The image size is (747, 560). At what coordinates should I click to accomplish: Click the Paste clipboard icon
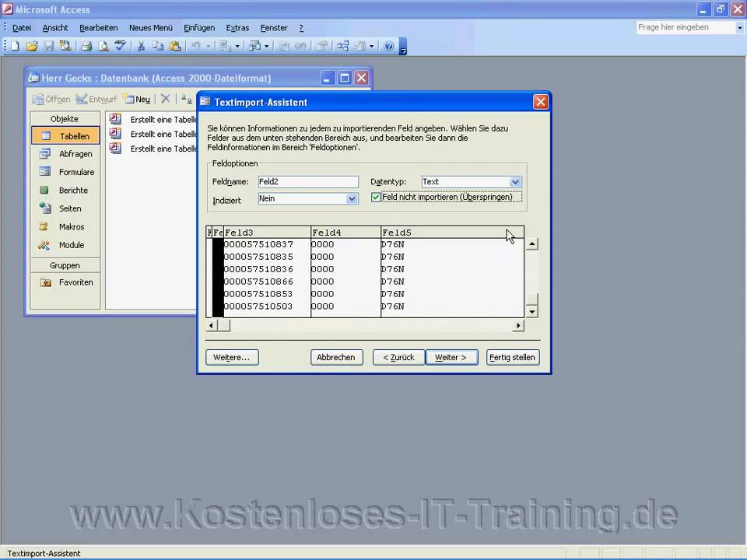point(175,46)
